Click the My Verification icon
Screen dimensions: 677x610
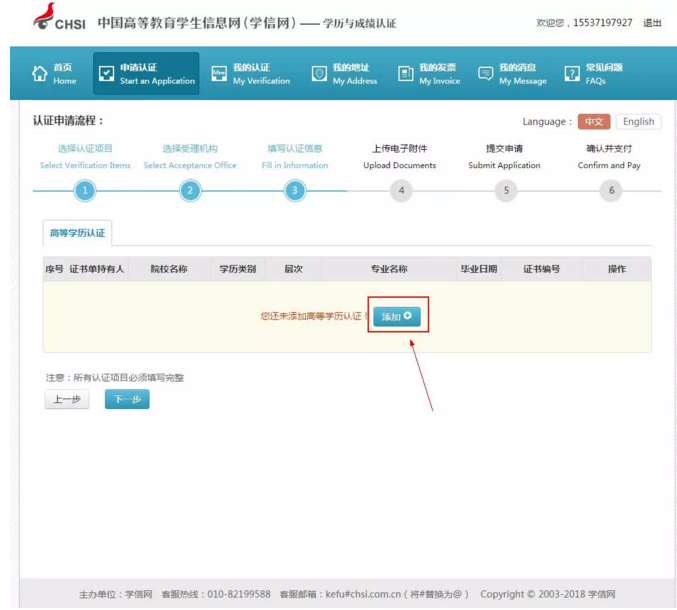219,74
